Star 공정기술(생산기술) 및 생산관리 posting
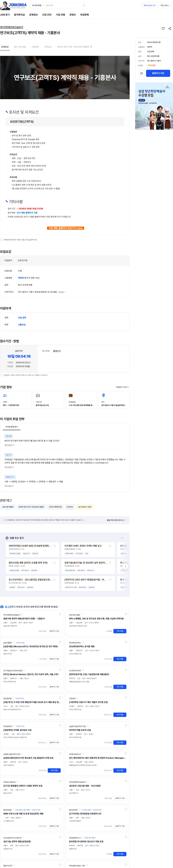 pyautogui.click(x=110, y=563)
